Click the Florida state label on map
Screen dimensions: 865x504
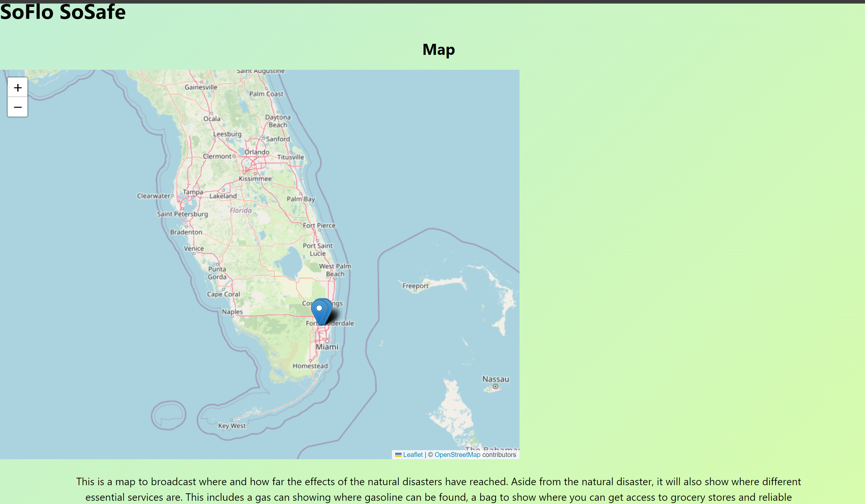(241, 210)
